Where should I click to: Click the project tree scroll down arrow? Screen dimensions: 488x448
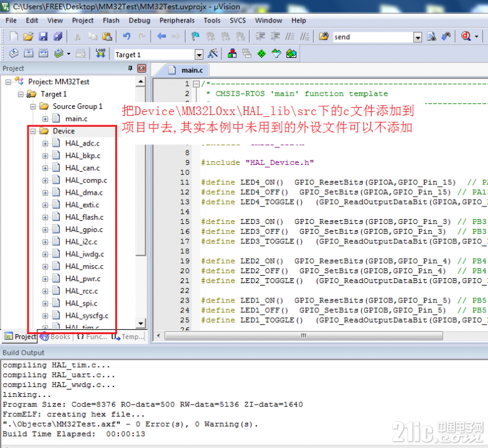[141, 324]
